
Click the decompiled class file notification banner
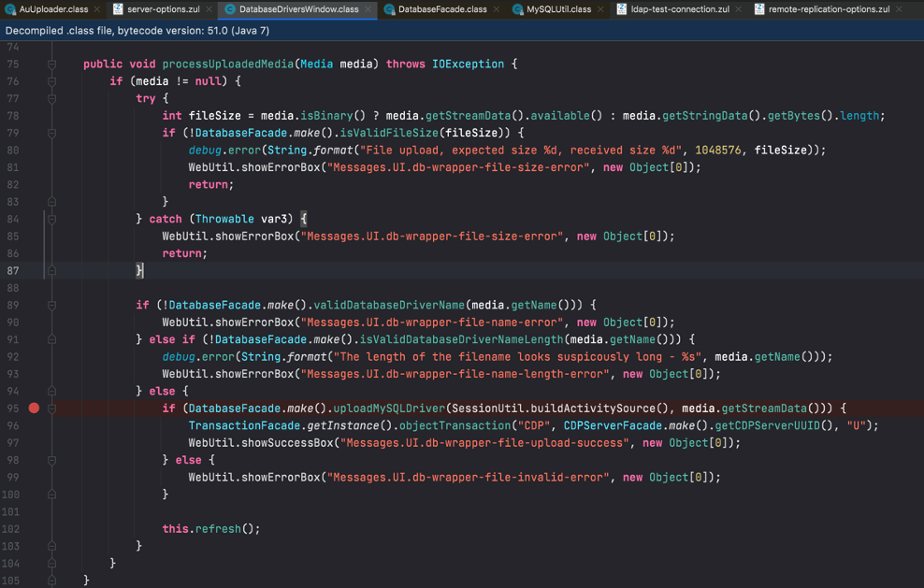click(137, 30)
